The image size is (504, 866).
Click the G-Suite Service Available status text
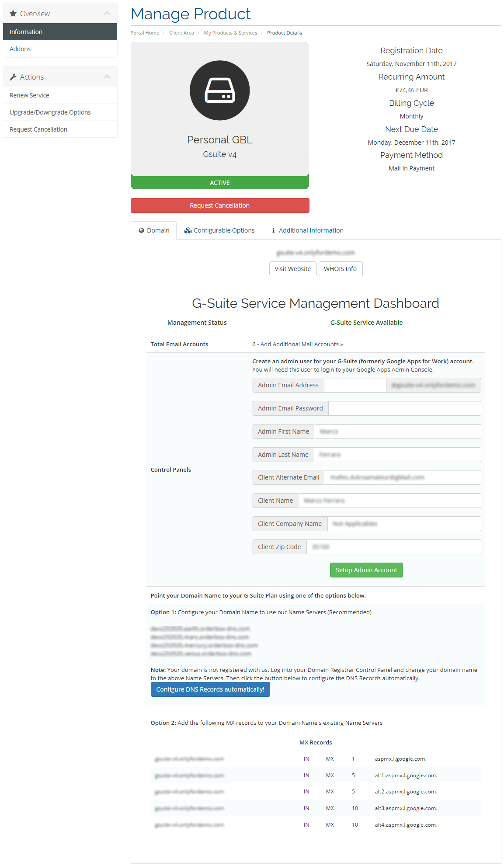click(367, 323)
